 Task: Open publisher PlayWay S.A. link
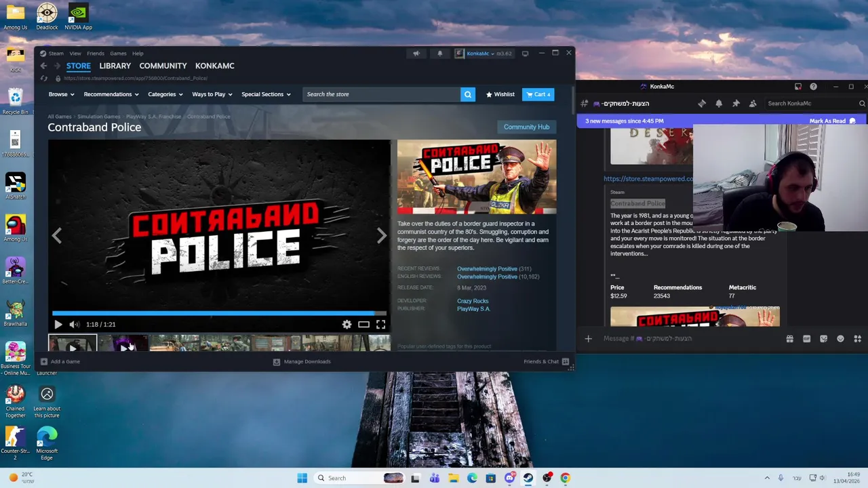473,309
